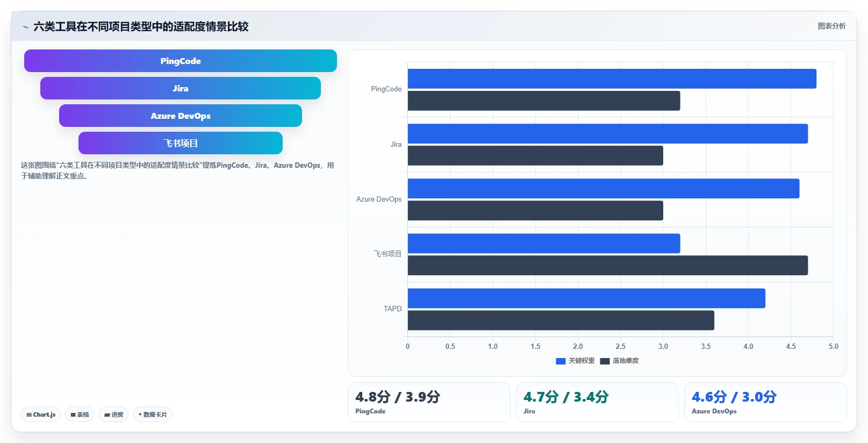
Task: Click the x-axis tick label 1.0
Action: pos(493,347)
